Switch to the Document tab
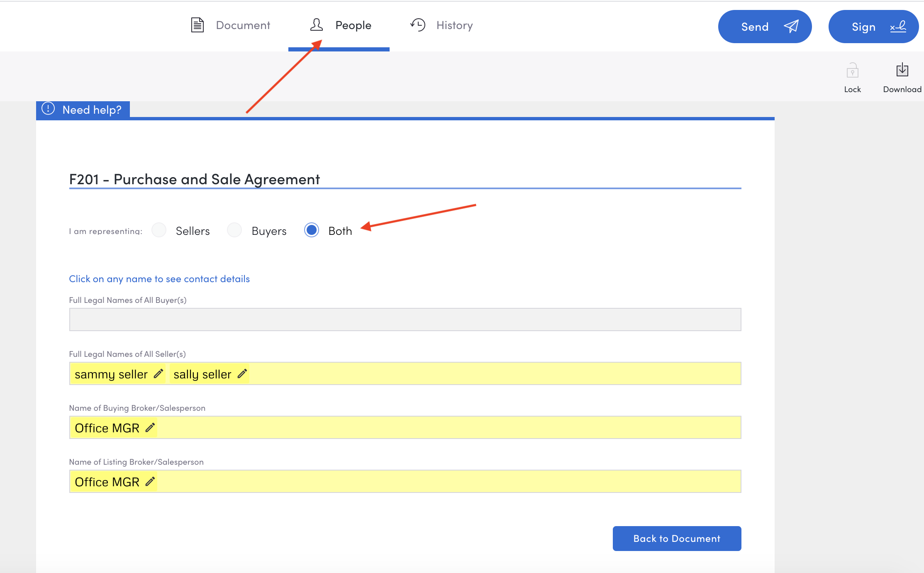The image size is (924, 573). (243, 25)
